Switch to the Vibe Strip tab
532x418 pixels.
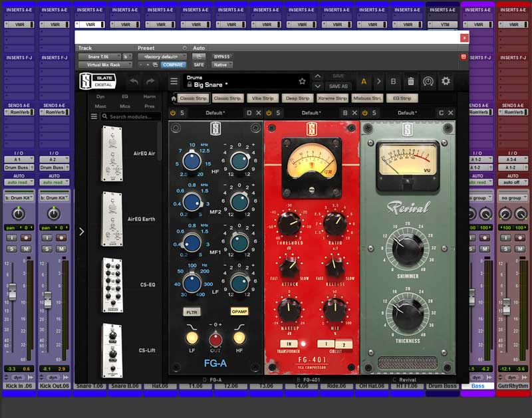tap(263, 98)
